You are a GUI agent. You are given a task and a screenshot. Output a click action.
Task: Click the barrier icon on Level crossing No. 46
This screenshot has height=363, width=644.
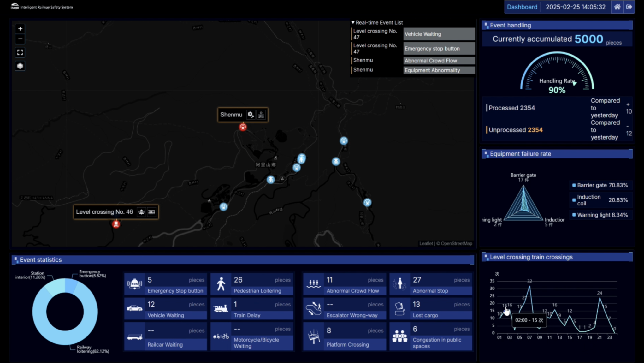tap(151, 212)
